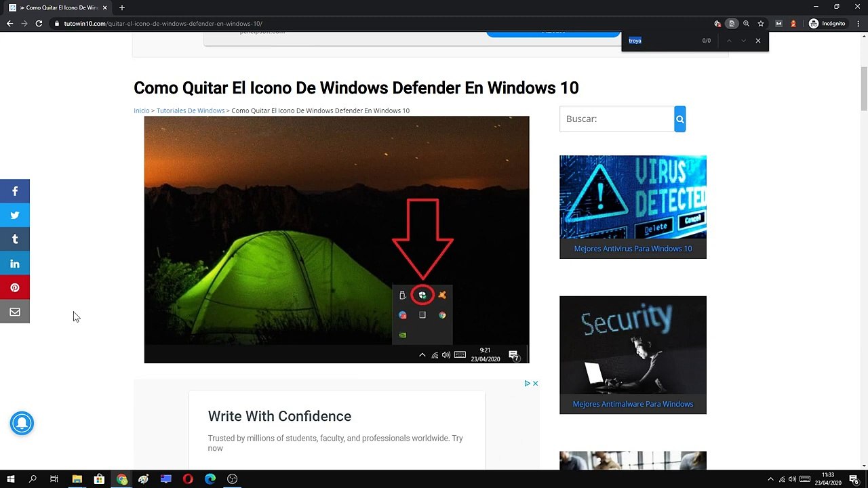Open the Inicio breadcrumb link
This screenshot has height=488, width=868.
coord(141,110)
